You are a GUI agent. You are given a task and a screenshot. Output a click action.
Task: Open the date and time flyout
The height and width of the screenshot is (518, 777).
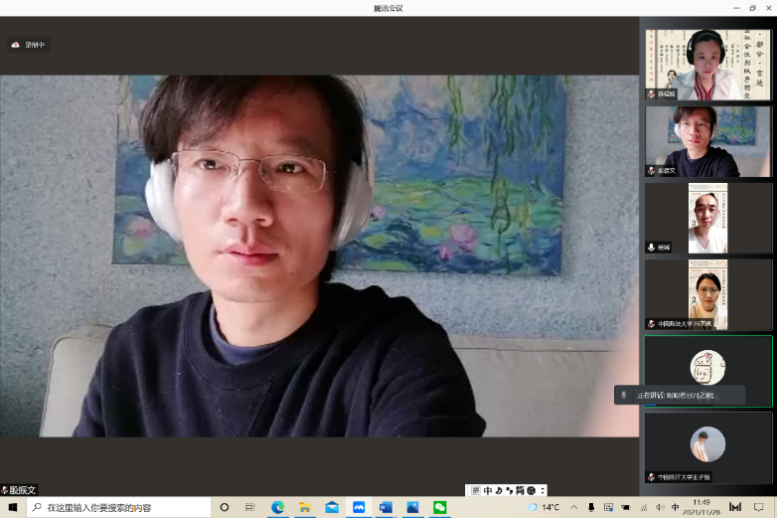[x=701, y=508]
